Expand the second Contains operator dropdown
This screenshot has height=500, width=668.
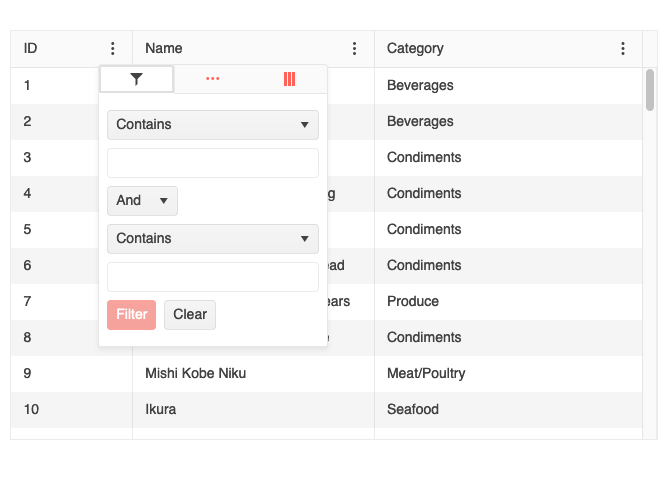tap(213, 239)
